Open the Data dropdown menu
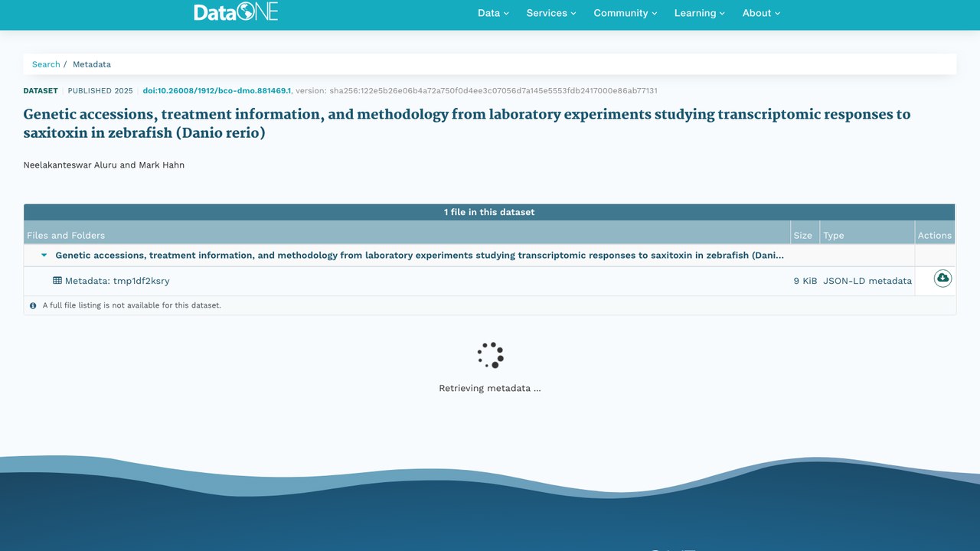980x551 pixels. [493, 13]
